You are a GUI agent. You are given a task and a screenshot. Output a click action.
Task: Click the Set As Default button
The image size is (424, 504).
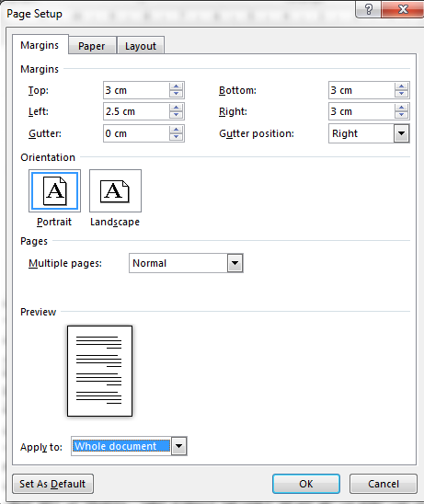click(52, 484)
